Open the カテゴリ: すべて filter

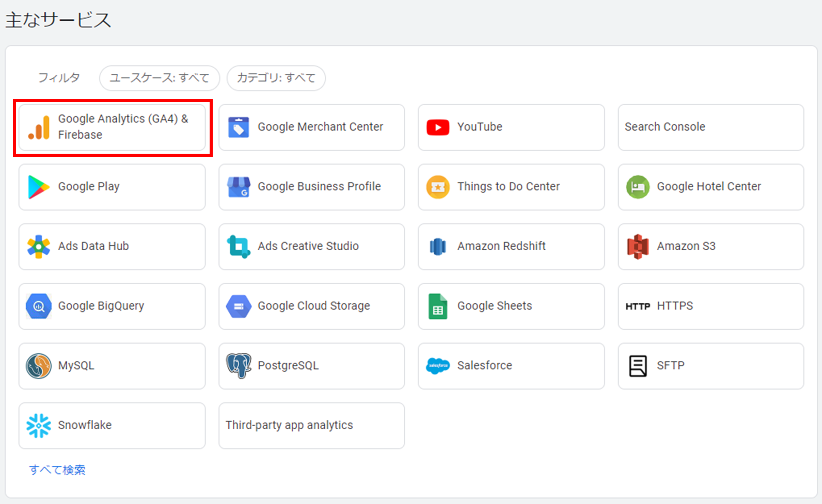click(276, 78)
